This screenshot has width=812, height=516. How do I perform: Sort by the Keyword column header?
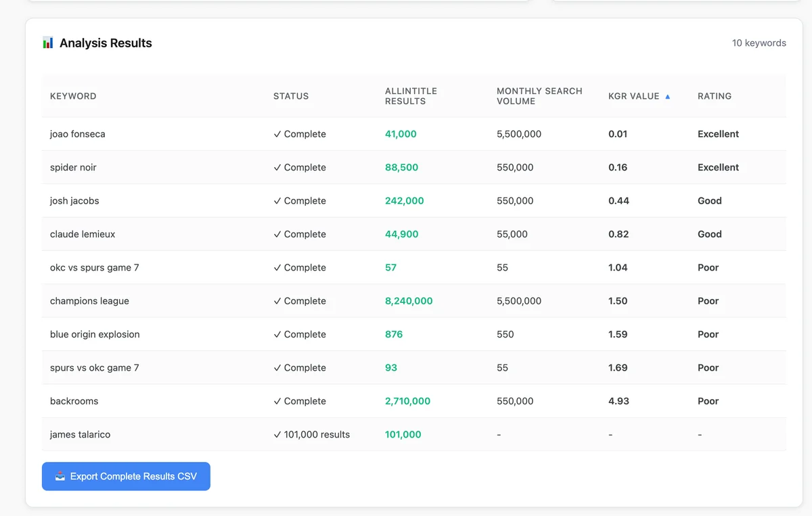coord(73,96)
